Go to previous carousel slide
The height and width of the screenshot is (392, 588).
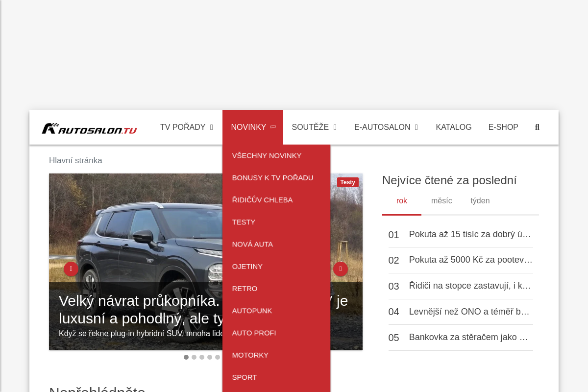click(71, 269)
